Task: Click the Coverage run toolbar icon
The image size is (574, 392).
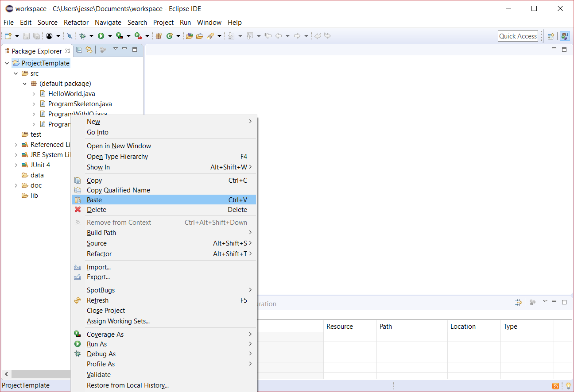Action: (x=119, y=36)
